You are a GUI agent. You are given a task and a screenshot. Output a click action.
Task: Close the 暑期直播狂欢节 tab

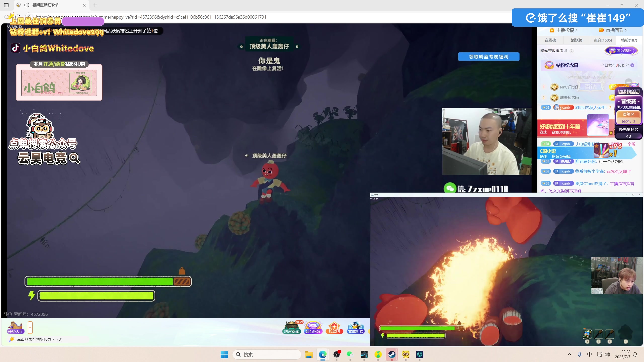84,5
